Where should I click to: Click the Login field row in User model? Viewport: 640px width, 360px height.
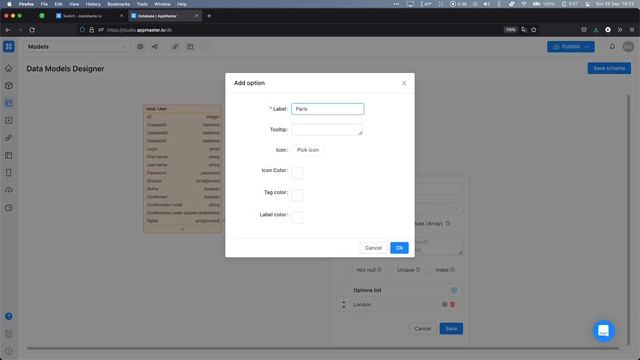tap(182, 149)
